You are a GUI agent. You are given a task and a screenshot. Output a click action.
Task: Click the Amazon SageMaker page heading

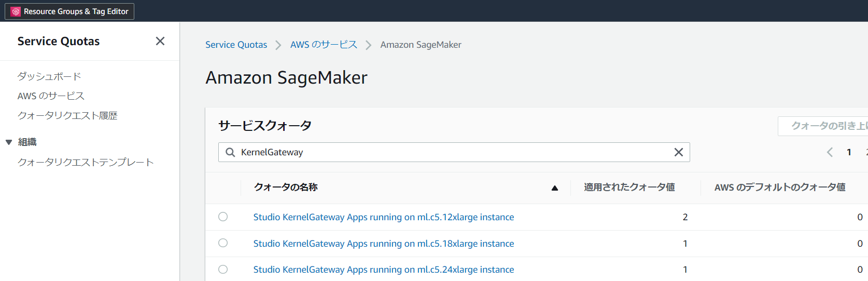tap(286, 77)
